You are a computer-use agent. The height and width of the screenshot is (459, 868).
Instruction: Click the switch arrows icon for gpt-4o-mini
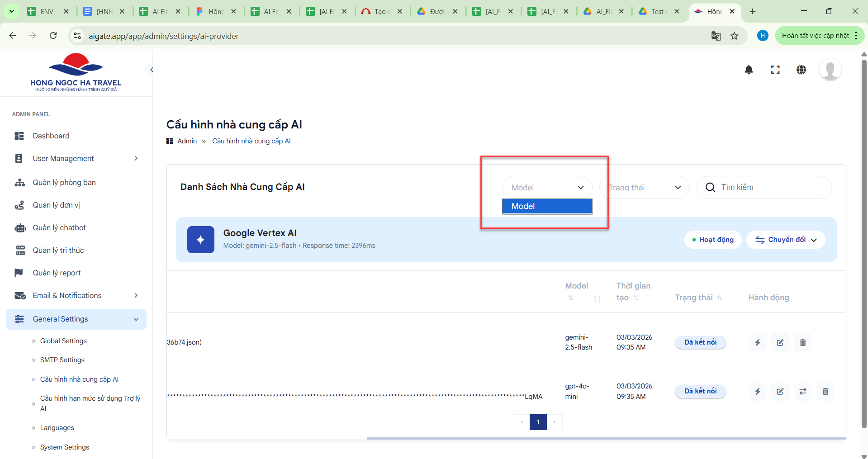(802, 392)
